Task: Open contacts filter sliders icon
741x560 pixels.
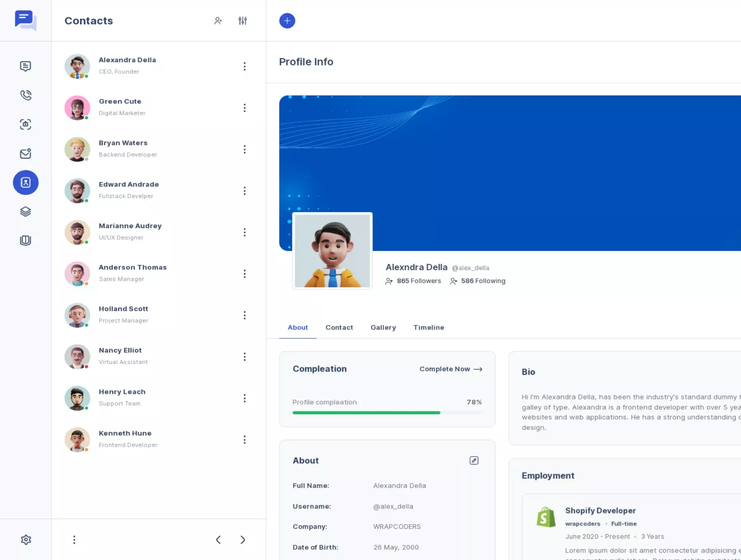Action: coord(243,21)
